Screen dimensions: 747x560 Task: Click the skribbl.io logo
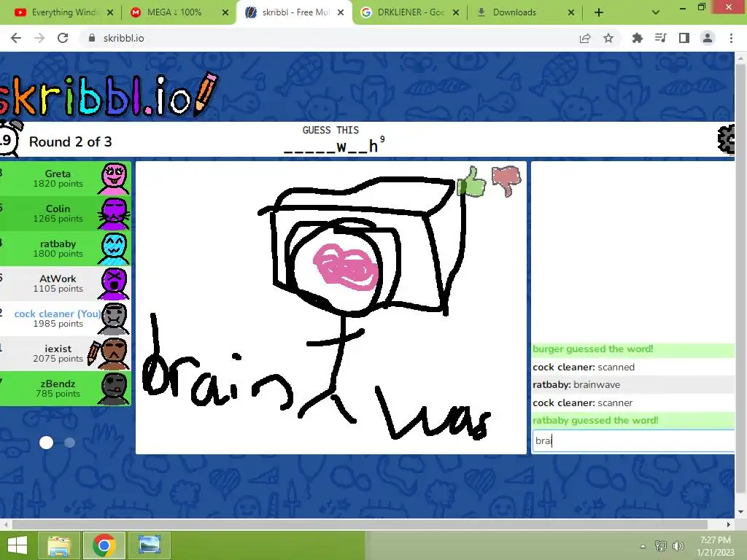pos(109,95)
